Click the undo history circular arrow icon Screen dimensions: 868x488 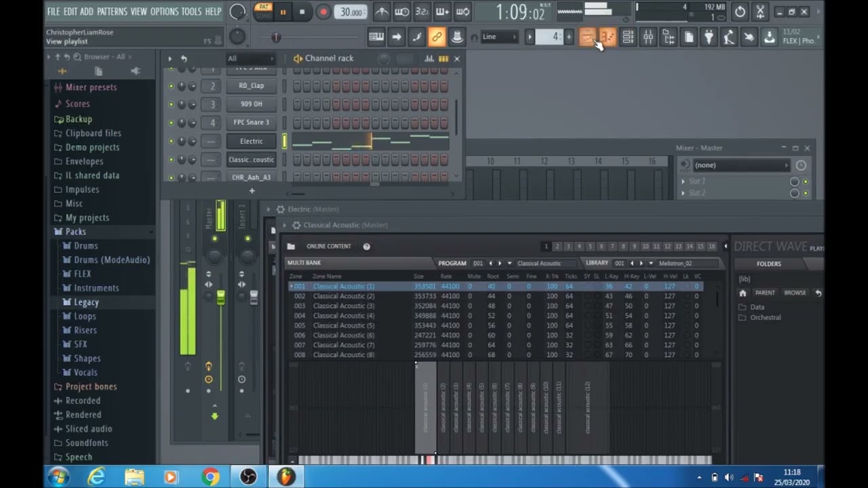click(740, 12)
